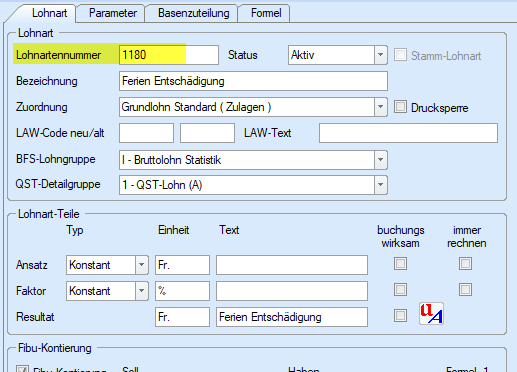Click the Ansatz Einheit field Fr.
Viewport: 517px width, 372px height.
tap(182, 265)
